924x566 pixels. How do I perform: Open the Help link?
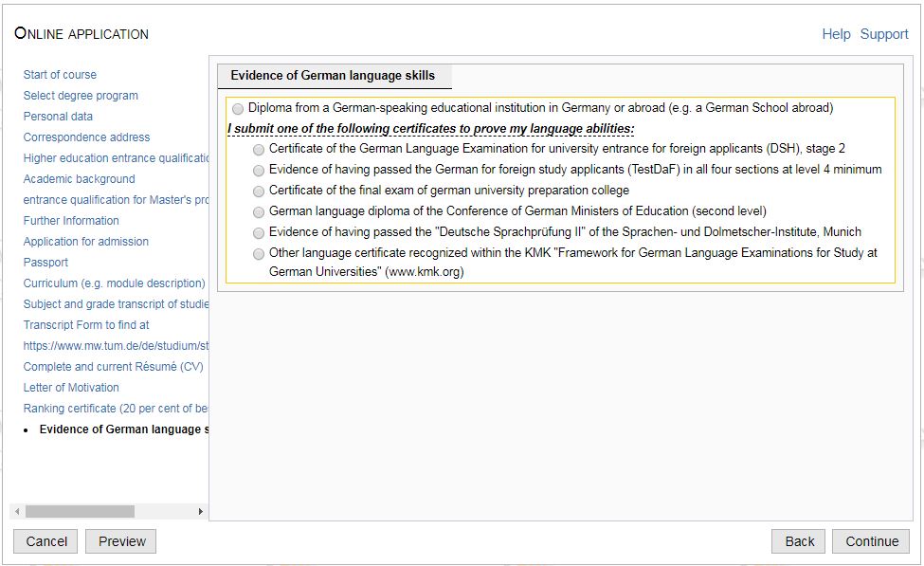[x=836, y=34]
